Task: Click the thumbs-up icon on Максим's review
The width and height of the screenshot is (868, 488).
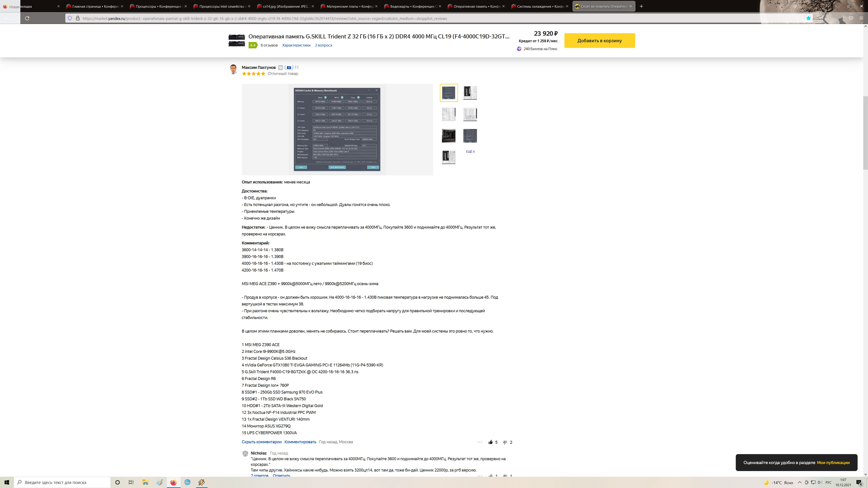Action: point(491,442)
